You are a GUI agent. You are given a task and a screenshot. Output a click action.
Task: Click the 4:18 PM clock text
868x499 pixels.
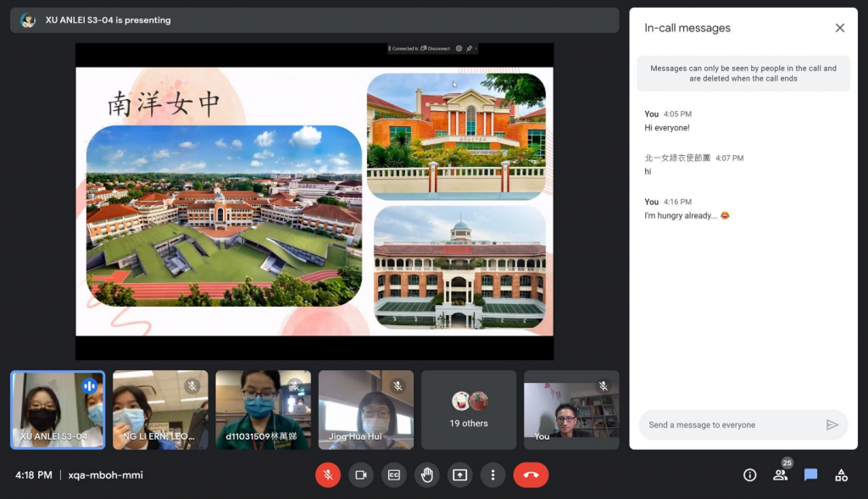(34, 474)
